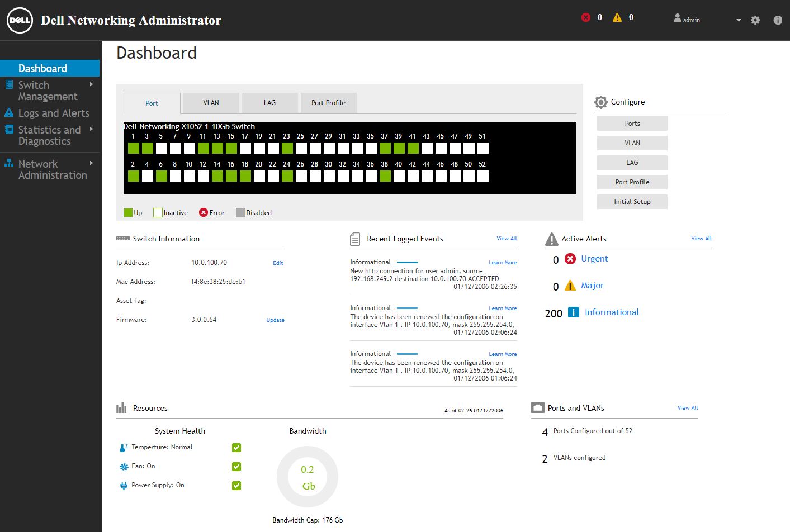The image size is (790, 532).
Task: Open the info icon in top bar
Action: click(x=778, y=20)
